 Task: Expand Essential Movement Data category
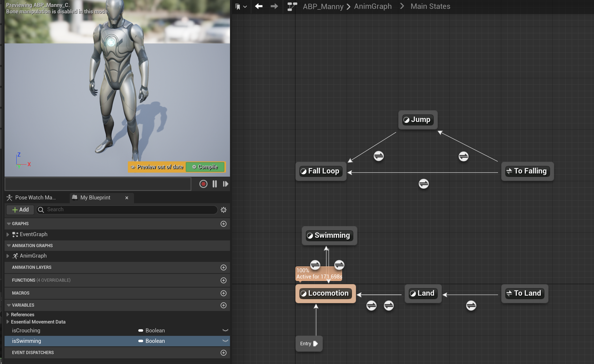(x=8, y=322)
